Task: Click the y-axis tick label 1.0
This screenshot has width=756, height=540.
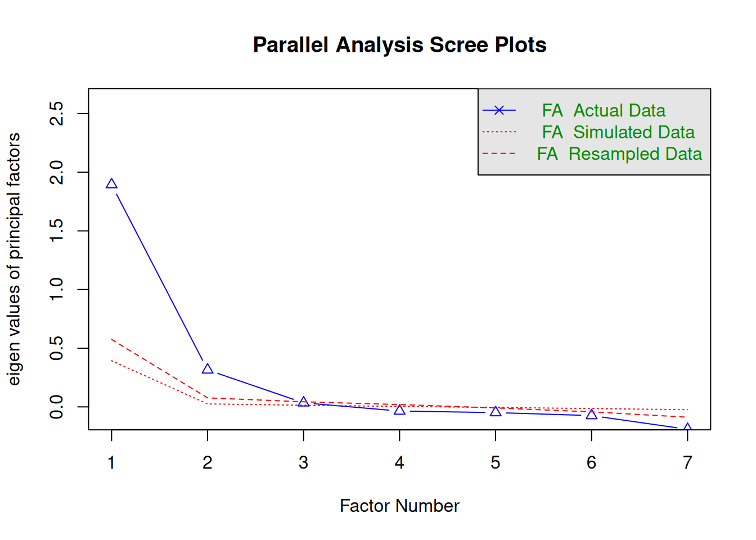Action: [x=57, y=289]
